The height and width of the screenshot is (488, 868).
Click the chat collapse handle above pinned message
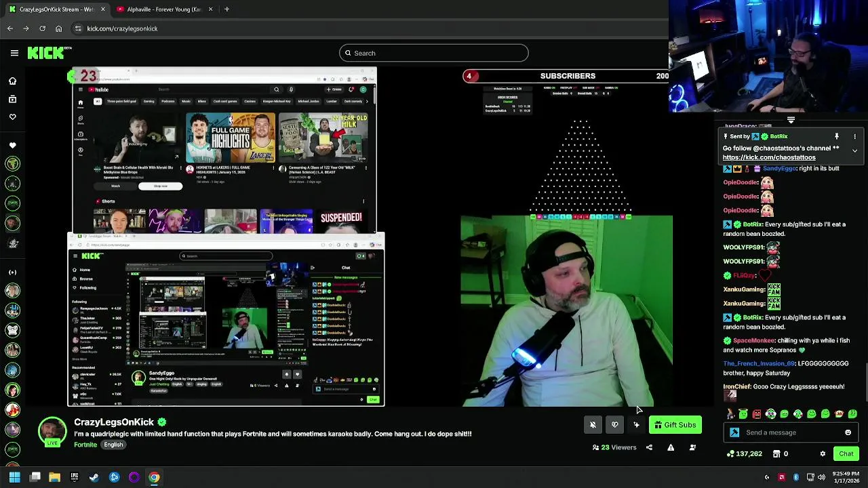791,120
